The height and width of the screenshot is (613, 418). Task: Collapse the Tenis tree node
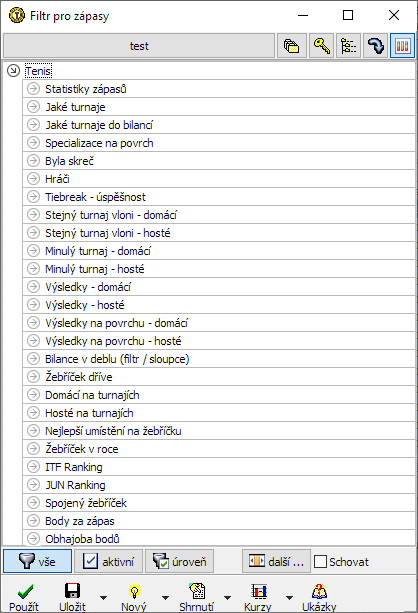[14, 71]
